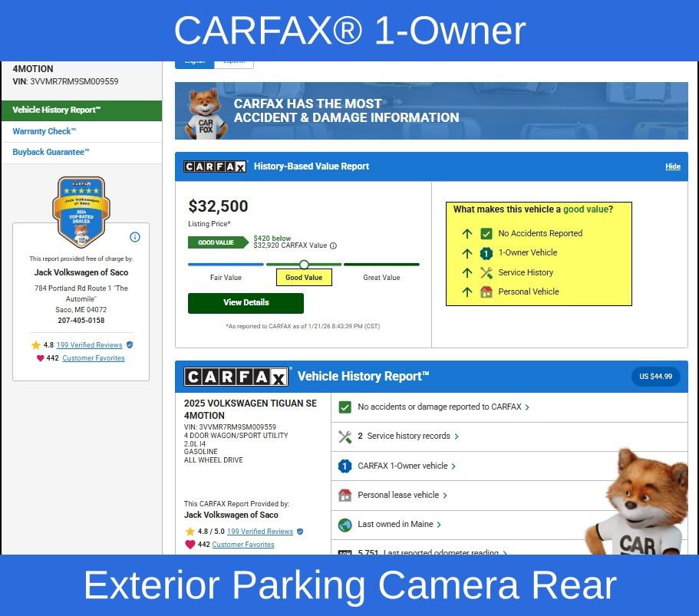Open the Buyback Guarantee sidebar tab

pyautogui.click(x=51, y=152)
